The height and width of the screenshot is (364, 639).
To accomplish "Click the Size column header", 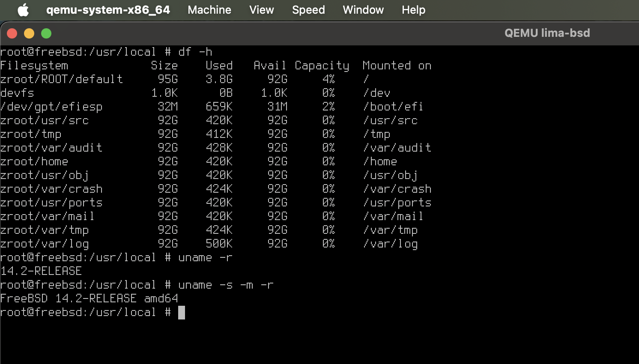I will 164,66.
